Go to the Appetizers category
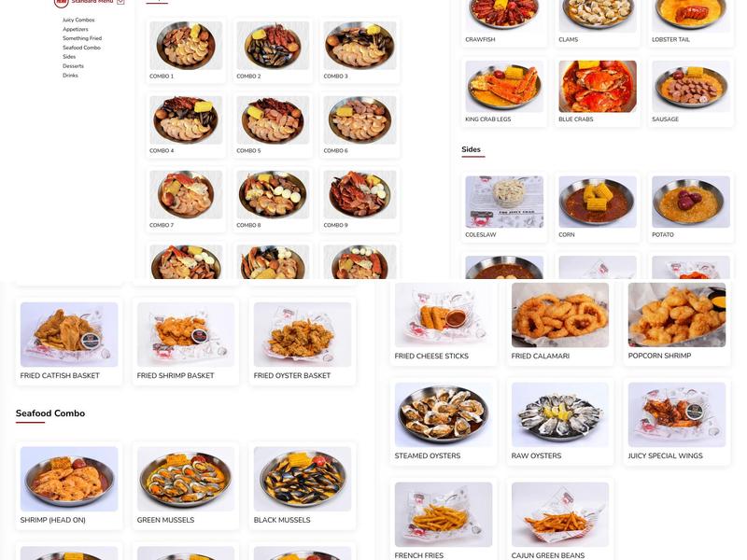The width and height of the screenshot is (747, 560). pos(76,29)
